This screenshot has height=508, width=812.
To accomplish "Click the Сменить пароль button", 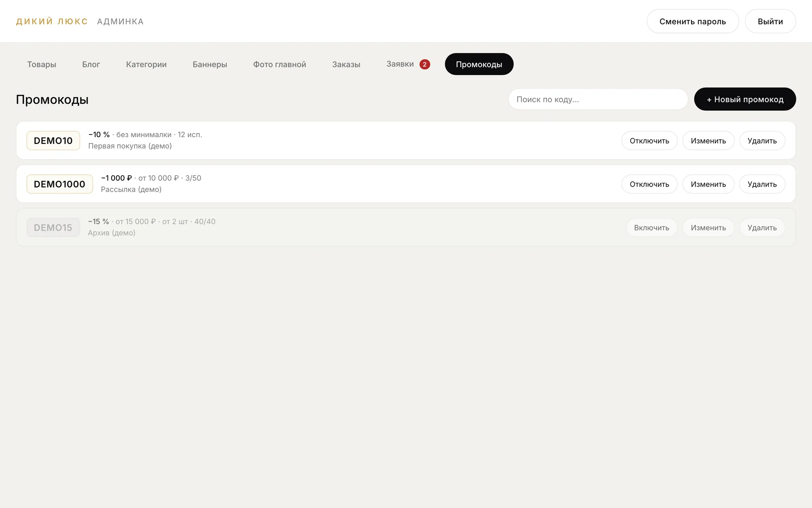I will coord(692,21).
